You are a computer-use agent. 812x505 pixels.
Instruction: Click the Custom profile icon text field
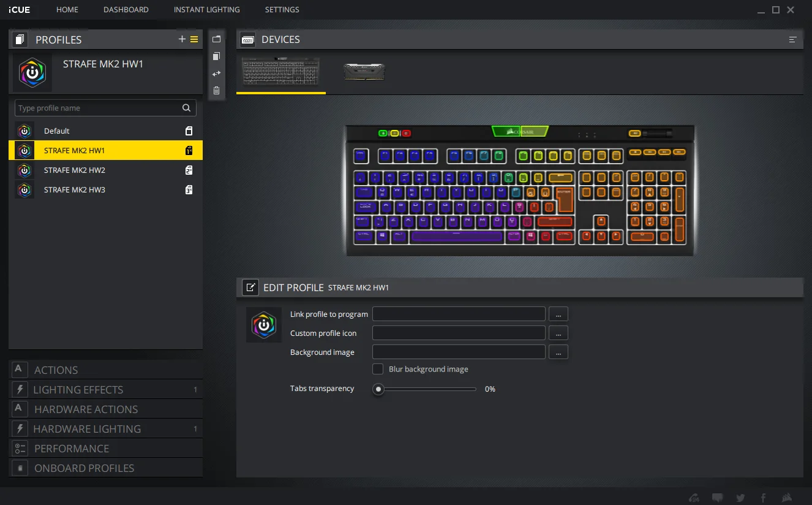(x=459, y=333)
